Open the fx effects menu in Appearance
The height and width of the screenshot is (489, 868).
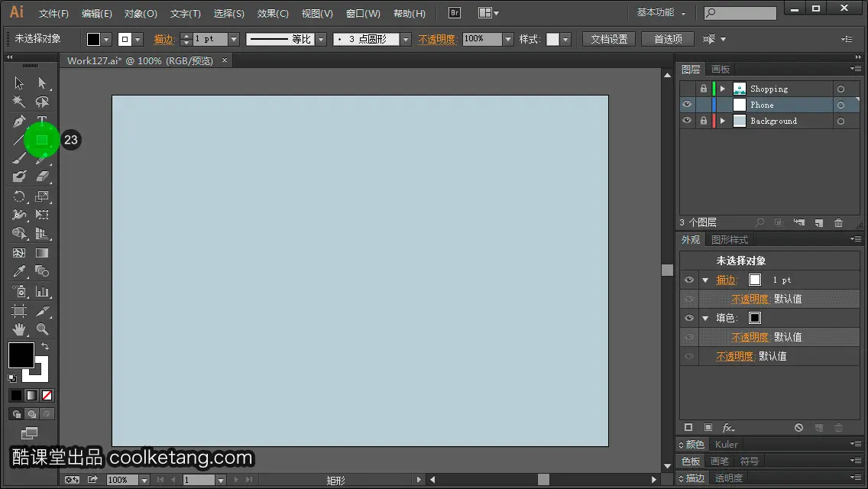(x=728, y=428)
